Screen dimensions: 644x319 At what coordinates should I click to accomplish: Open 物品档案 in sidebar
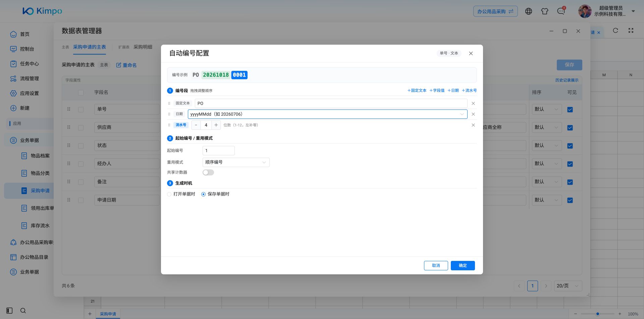point(40,156)
